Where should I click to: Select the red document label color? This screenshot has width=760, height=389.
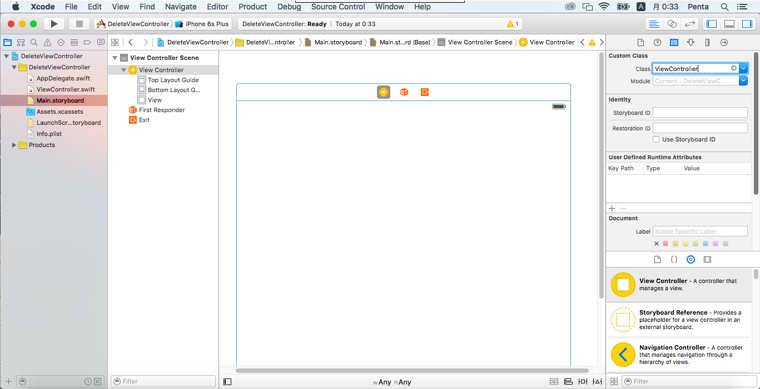[665, 244]
